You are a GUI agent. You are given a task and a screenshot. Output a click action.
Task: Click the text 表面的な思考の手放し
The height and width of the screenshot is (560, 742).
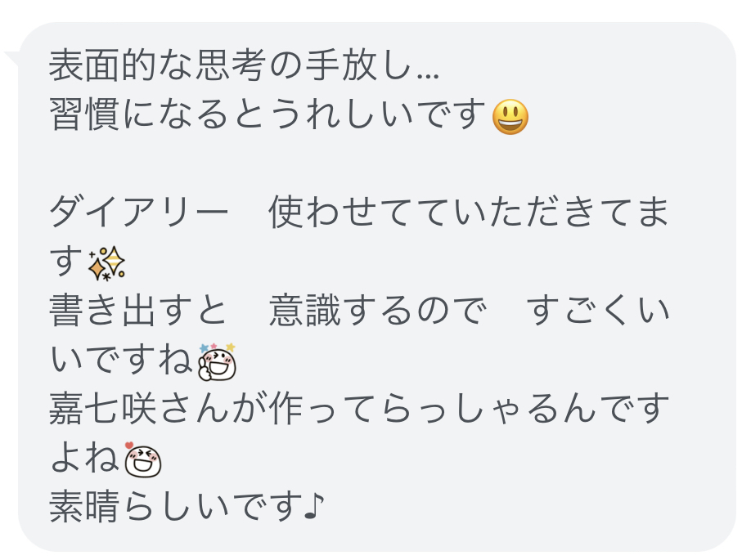230,65
